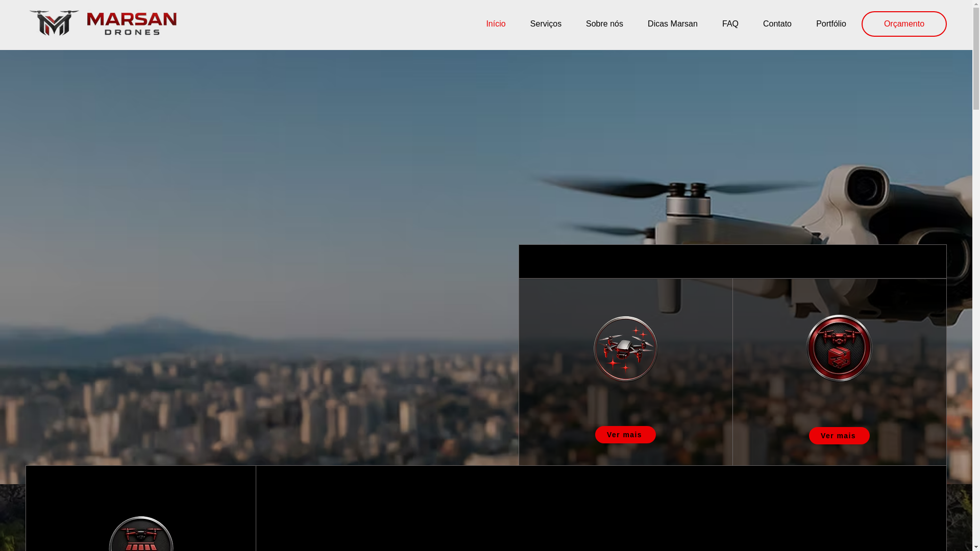Open the FAQ page
This screenshot has height=551, width=980.
point(730,24)
